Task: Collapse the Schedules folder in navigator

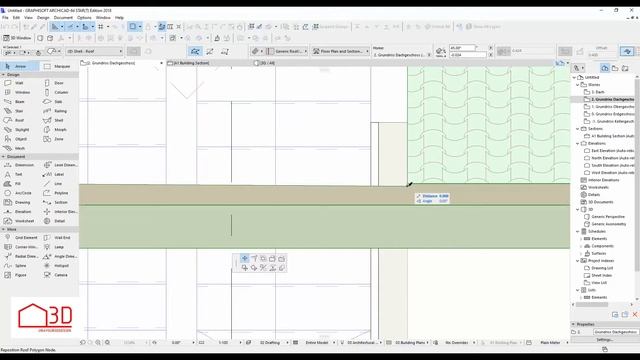Action: click(x=578, y=231)
